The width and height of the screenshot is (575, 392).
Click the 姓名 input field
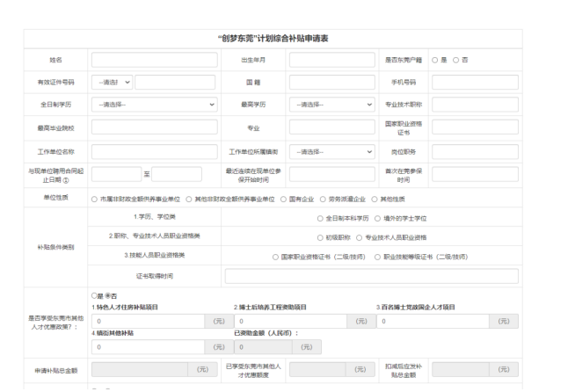click(x=155, y=59)
